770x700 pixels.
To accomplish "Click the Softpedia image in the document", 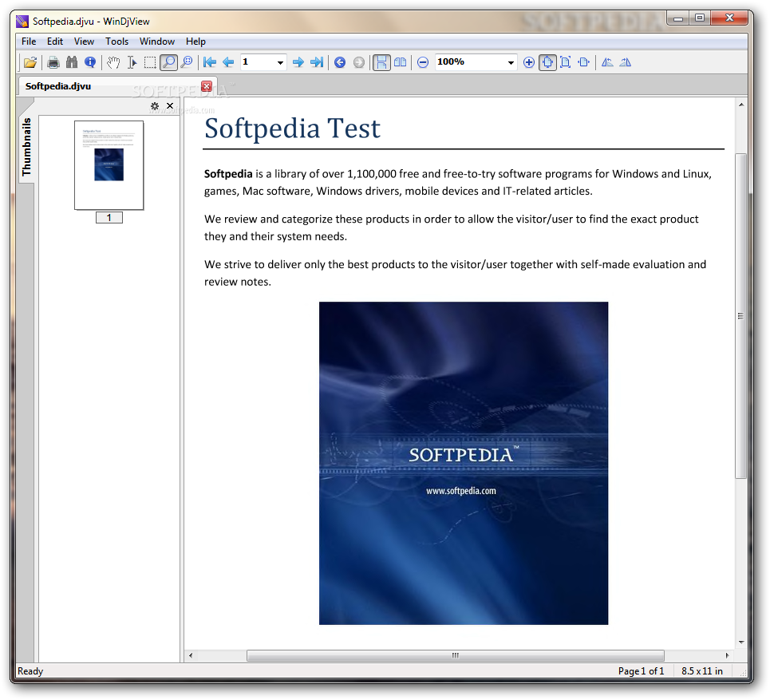I will pos(464,463).
